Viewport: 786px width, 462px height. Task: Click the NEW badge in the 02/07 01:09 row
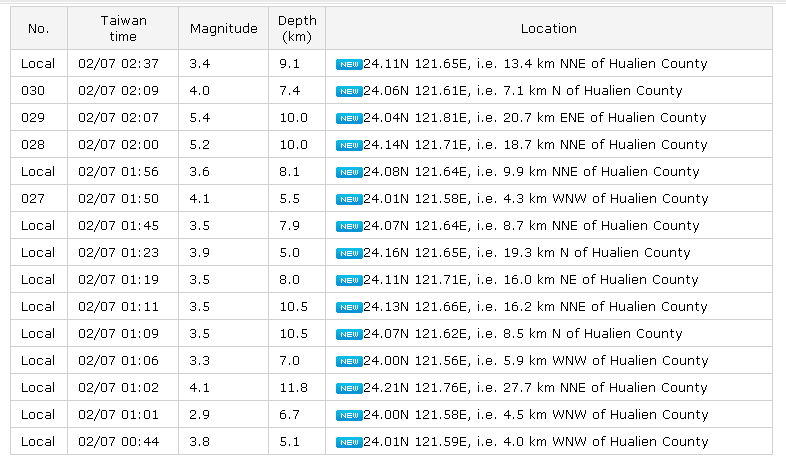pyautogui.click(x=349, y=335)
